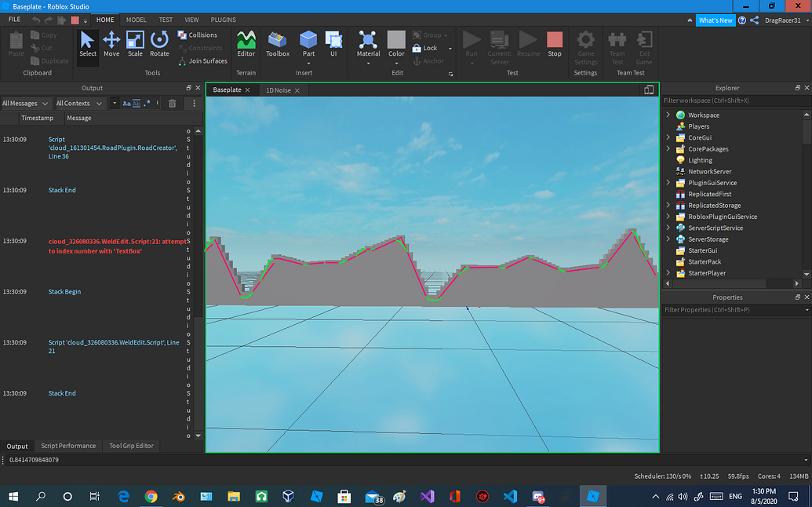
Task: Click the Lock button
Action: click(424, 48)
